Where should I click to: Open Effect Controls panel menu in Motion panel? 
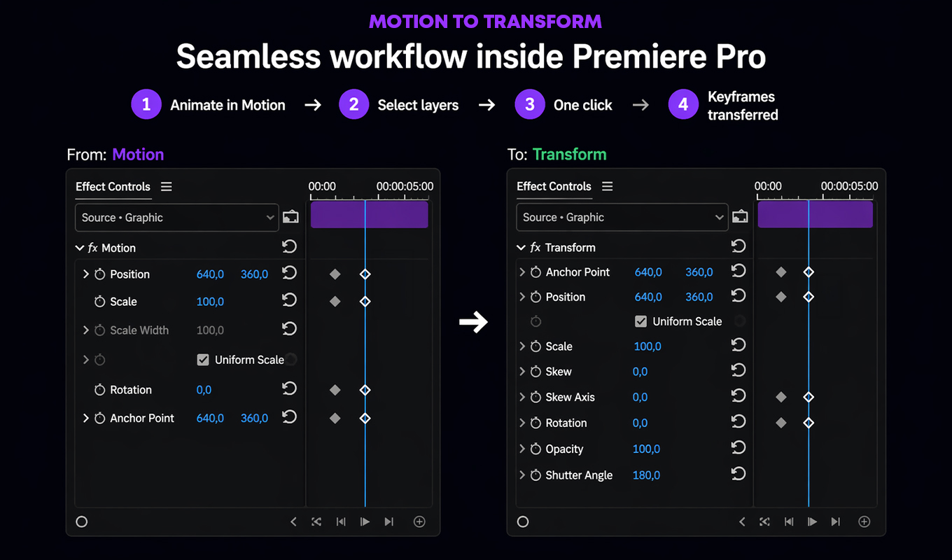pos(166,186)
